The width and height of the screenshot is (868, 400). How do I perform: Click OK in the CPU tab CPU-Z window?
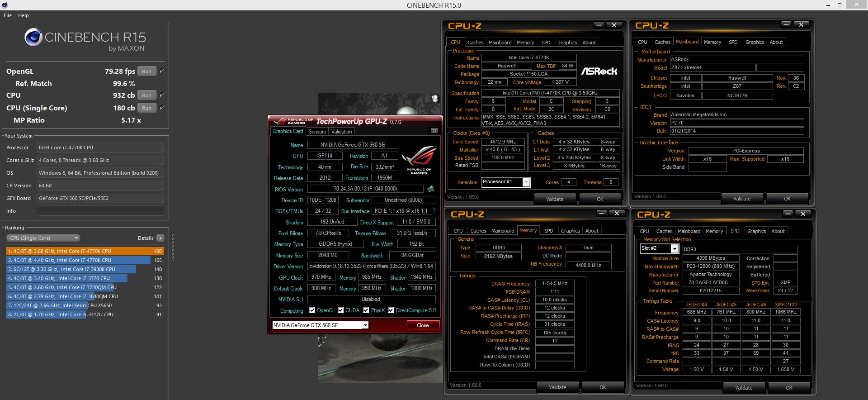pos(600,199)
